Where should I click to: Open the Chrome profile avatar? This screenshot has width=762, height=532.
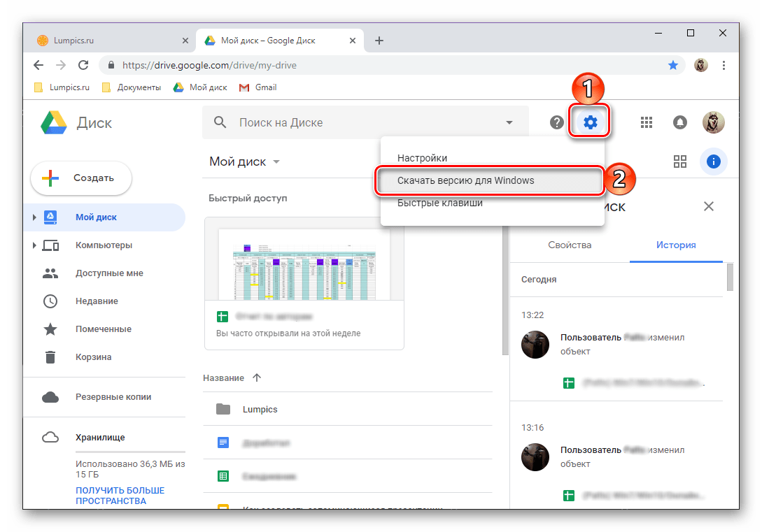pos(700,65)
